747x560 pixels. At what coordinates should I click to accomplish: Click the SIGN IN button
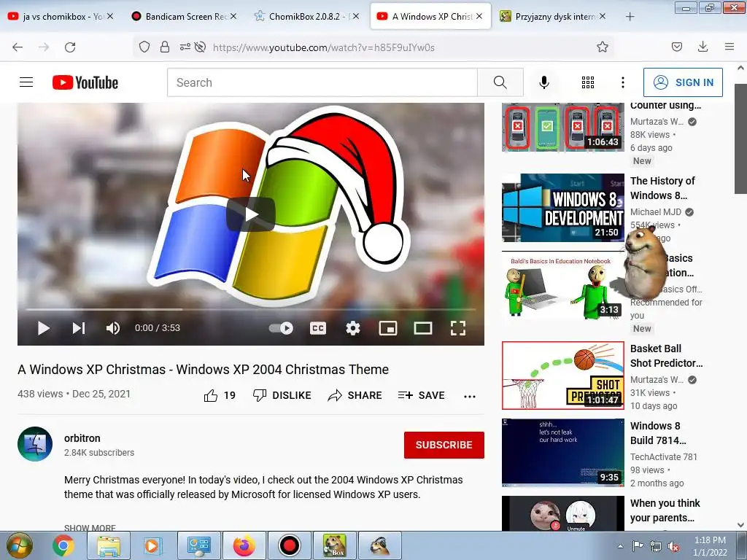[683, 82]
